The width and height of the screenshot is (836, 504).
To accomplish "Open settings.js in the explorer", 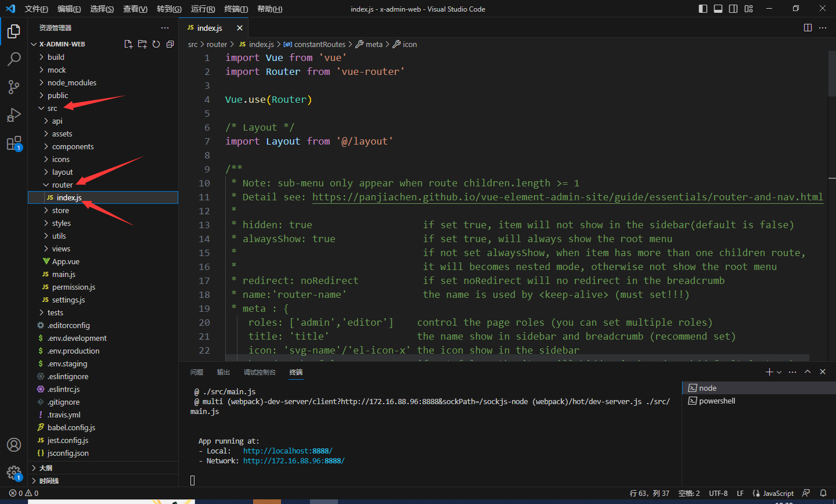I will (103, 300).
